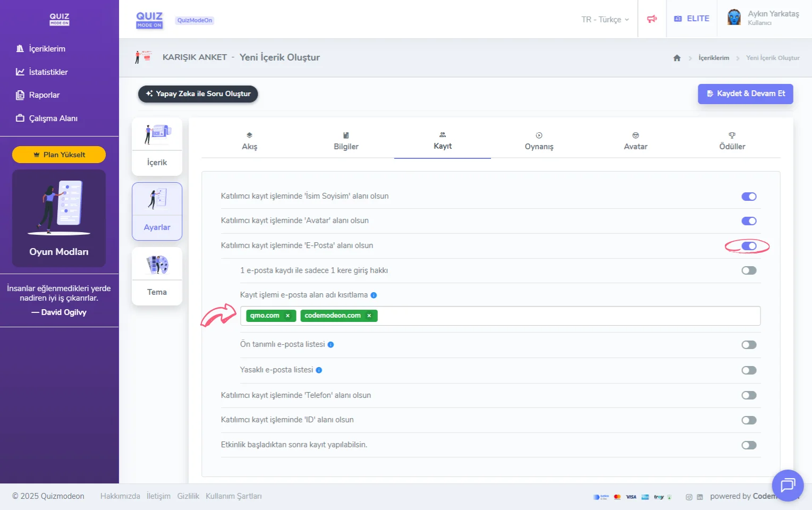Open the ELITE plan menu
Viewport: 812px width, 510px height.
691,19
